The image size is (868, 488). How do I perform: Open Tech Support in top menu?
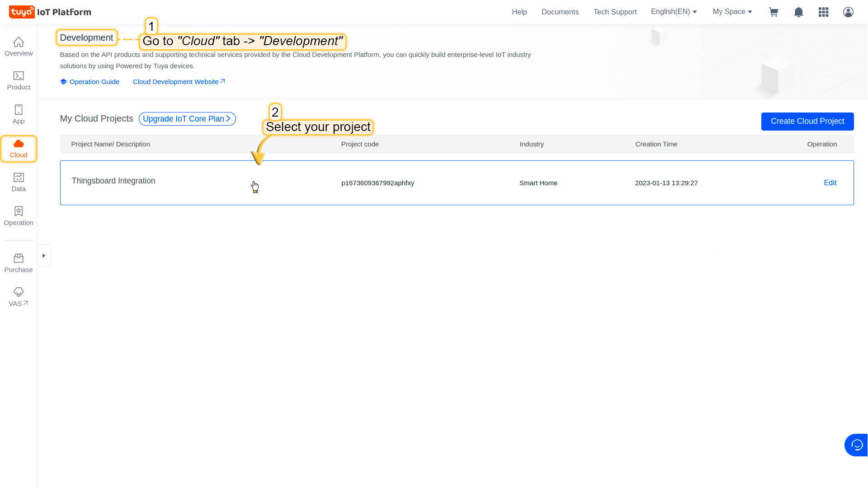pyautogui.click(x=615, y=12)
